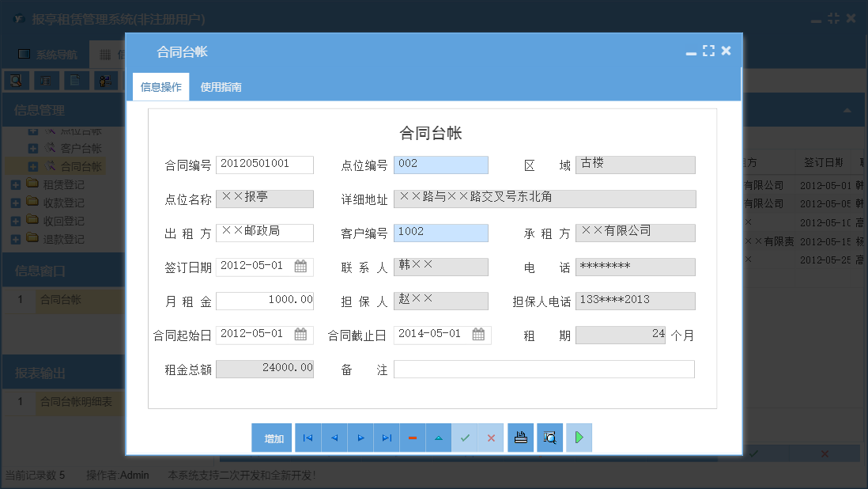The image size is (868, 489).
Task: Go to the next record
Action: click(x=360, y=437)
